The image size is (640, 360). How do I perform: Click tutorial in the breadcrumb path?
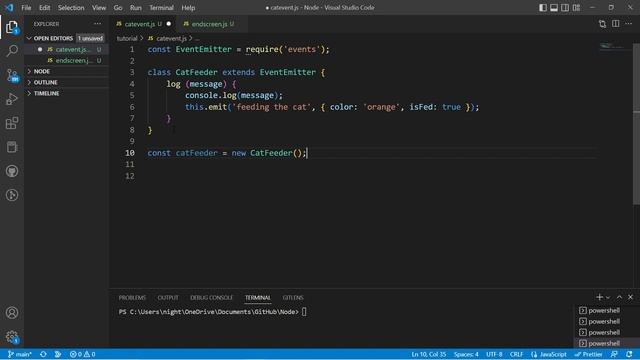pyautogui.click(x=127, y=38)
